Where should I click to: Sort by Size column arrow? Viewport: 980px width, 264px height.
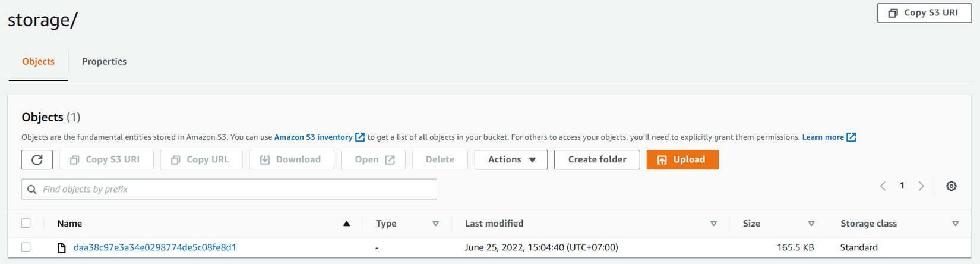coord(811,224)
